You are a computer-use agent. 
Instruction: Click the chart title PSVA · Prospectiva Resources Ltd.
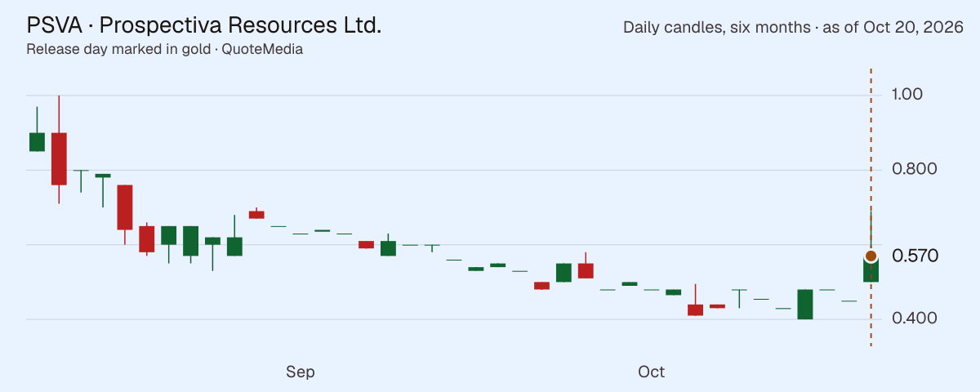(204, 25)
